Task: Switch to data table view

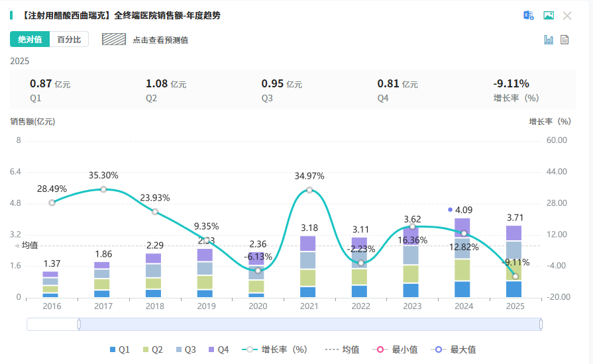Action: [565, 40]
